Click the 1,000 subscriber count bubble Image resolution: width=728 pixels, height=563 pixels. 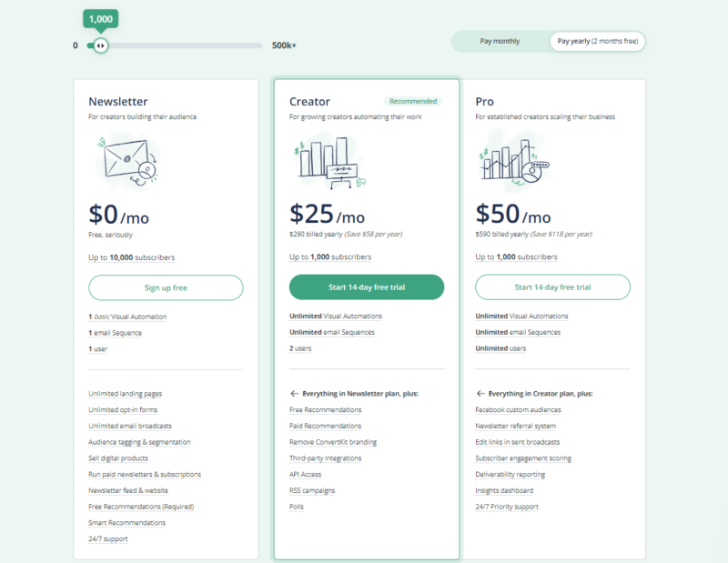pos(100,18)
